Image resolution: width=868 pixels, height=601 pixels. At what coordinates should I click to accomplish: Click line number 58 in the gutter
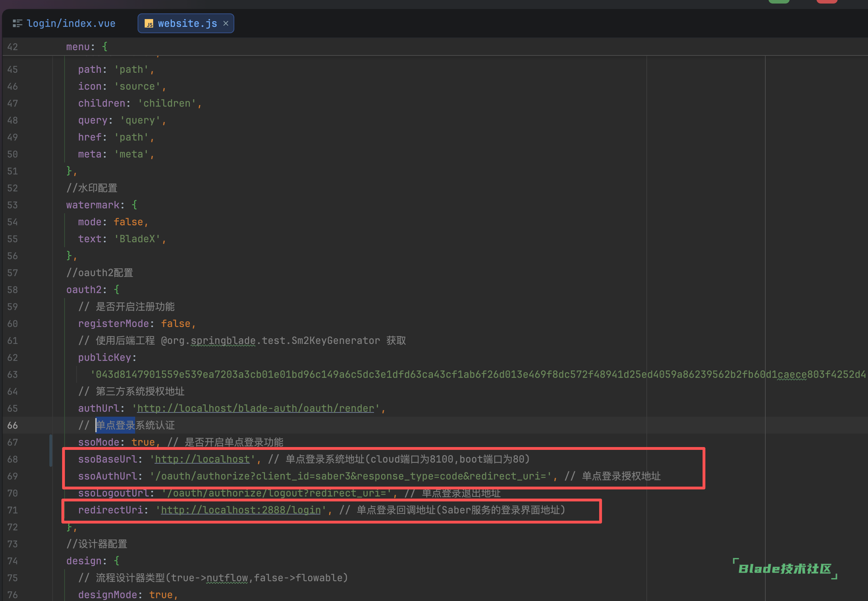[x=12, y=290]
